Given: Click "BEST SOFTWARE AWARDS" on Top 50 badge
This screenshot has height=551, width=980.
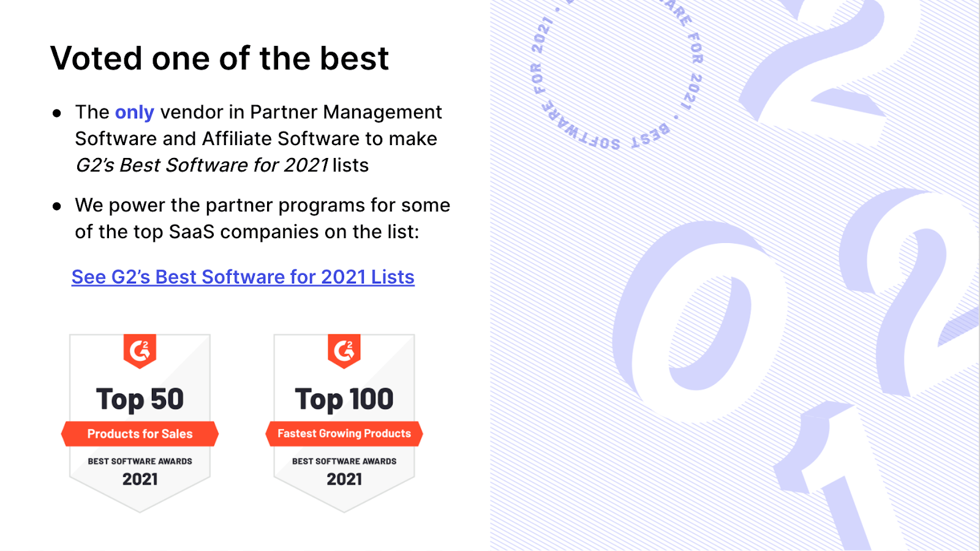Looking at the screenshot, I should 140,461.
